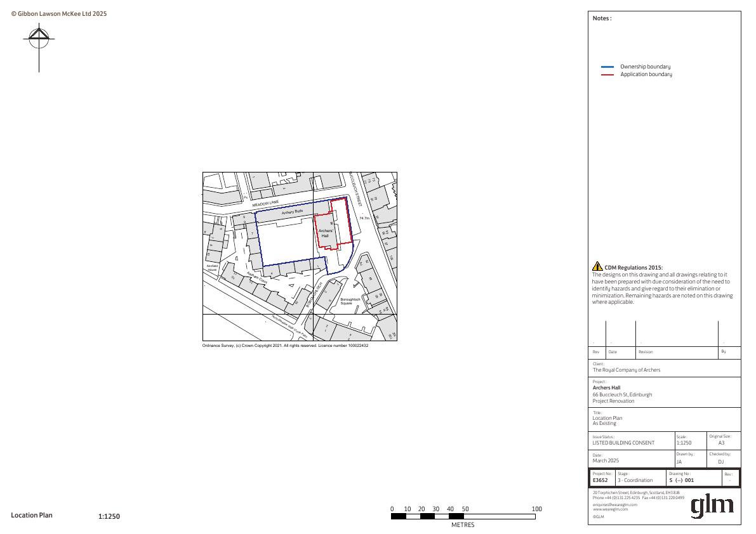Click the 'Original Size :' field label
Image resolution: width=756 pixels, height=534 pixels.
tap(720, 436)
